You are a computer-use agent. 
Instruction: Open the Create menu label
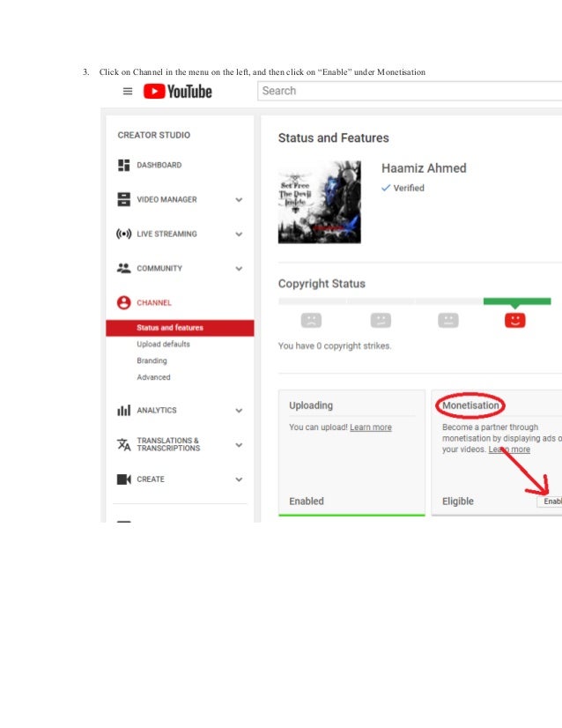click(151, 479)
